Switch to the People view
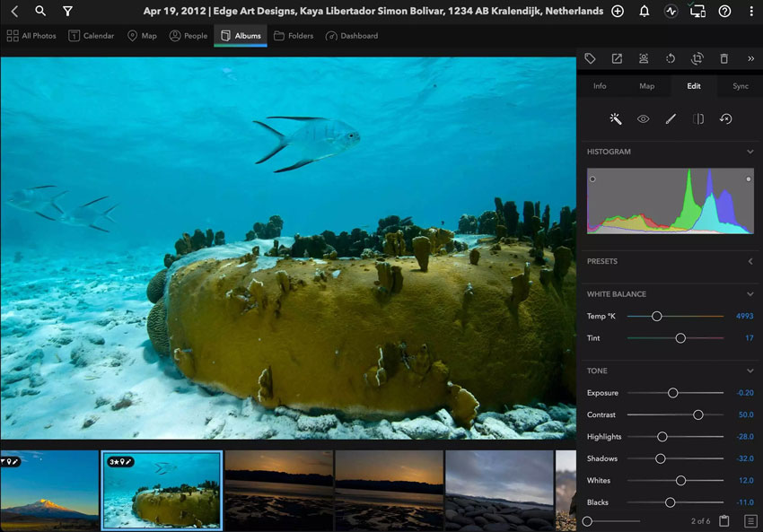763x532 pixels. (188, 35)
